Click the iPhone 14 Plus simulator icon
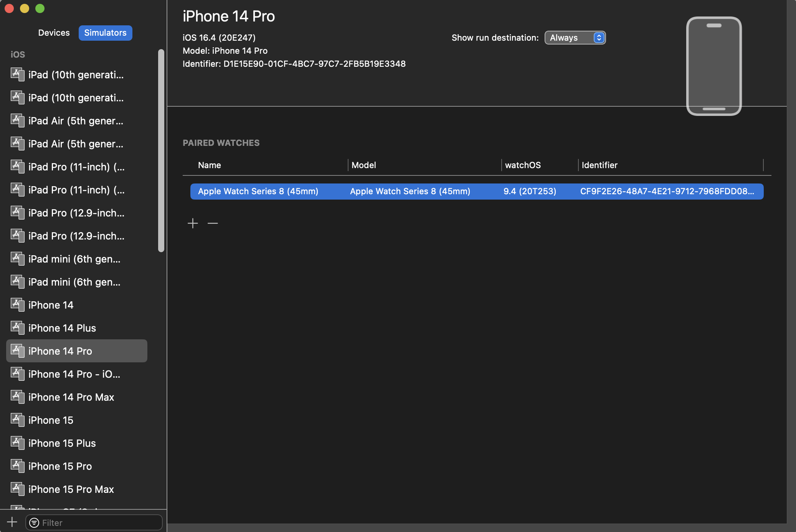Image resolution: width=796 pixels, height=532 pixels. click(x=17, y=327)
